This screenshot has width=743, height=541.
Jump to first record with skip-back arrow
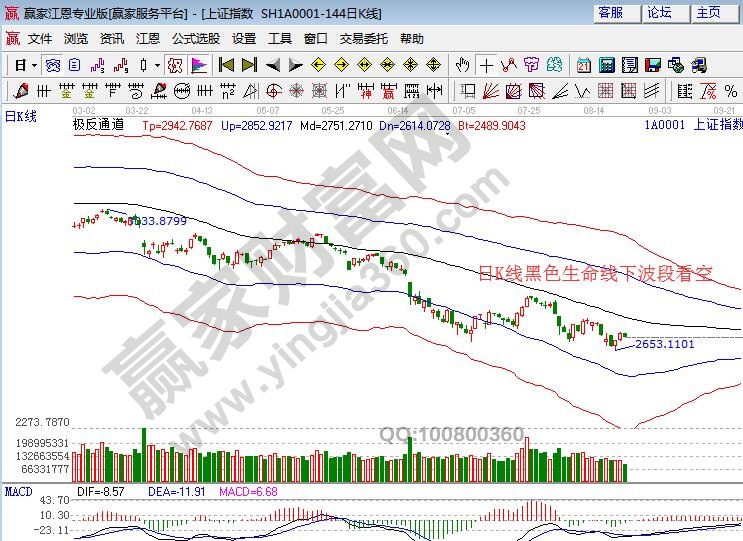point(226,65)
